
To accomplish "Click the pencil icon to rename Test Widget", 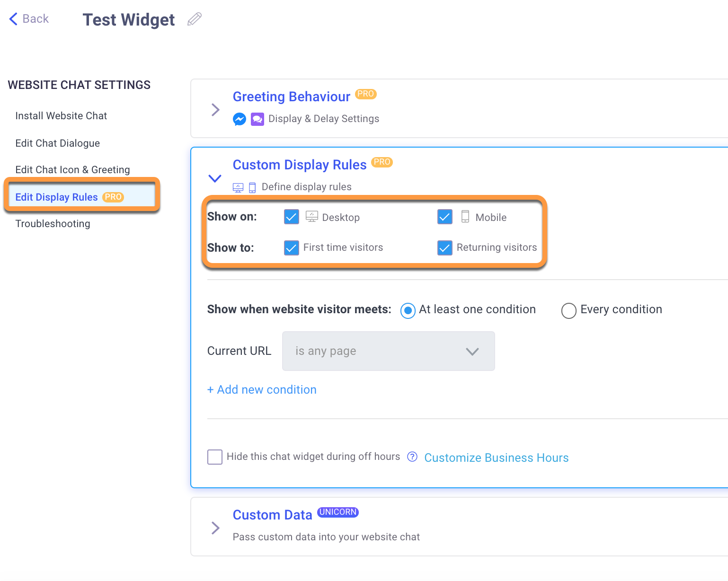I will pyautogui.click(x=195, y=19).
